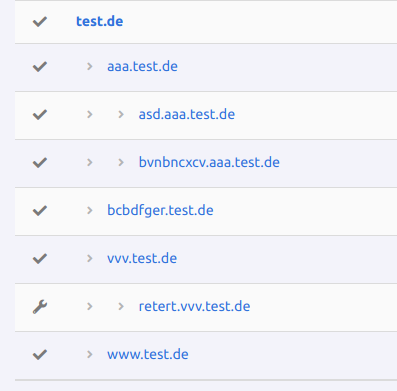Open the bcbdfger.test.de link
The height and width of the screenshot is (391, 397).
pyautogui.click(x=160, y=210)
